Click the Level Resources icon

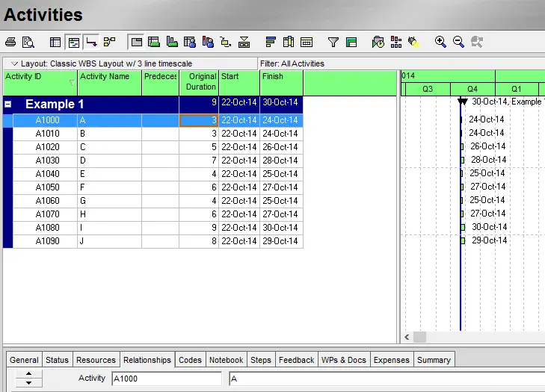396,43
